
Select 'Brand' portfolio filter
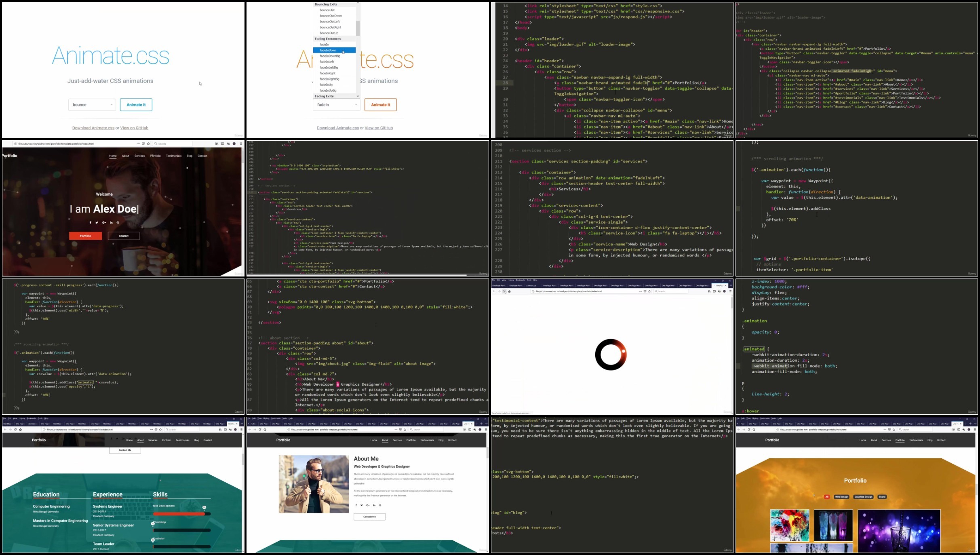pos(882,497)
